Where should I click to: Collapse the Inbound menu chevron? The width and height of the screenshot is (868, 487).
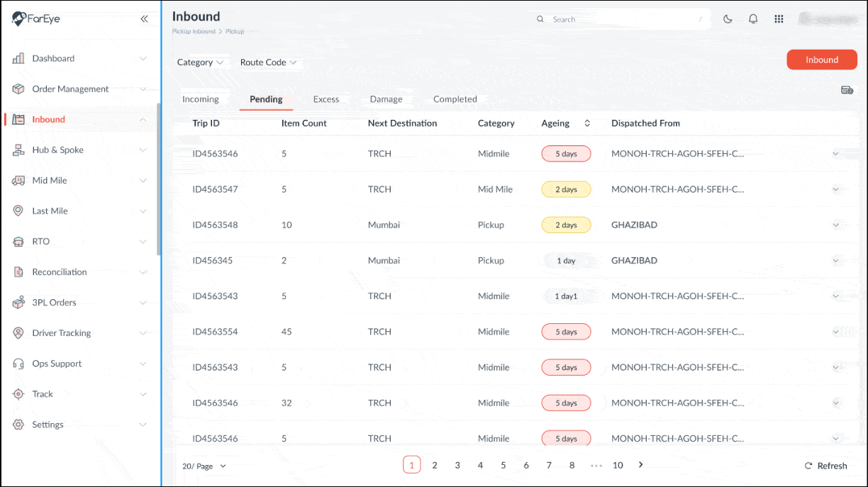point(143,119)
